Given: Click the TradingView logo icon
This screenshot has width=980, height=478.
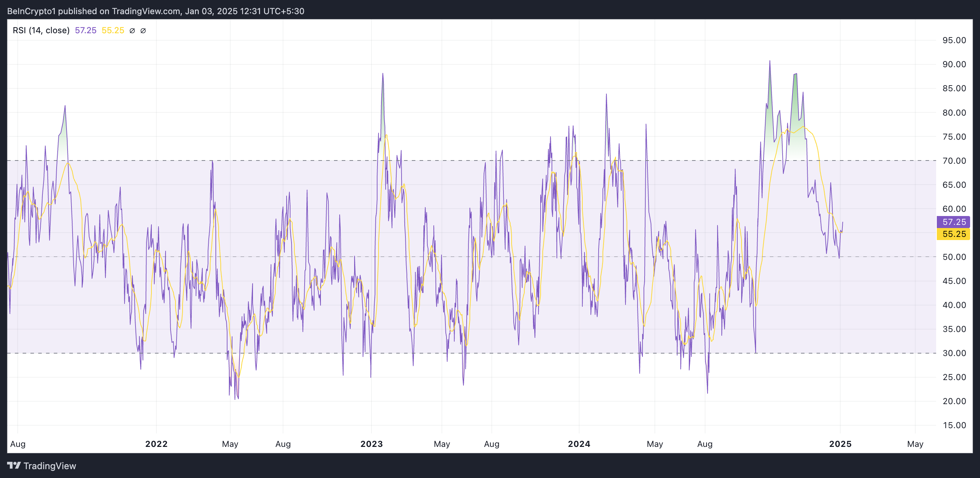Looking at the screenshot, I should (x=14, y=465).
